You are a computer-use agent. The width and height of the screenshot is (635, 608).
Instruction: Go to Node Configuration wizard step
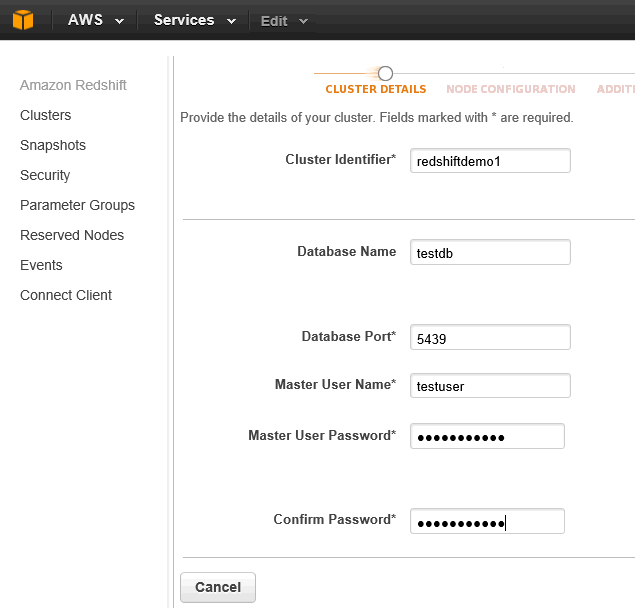tap(510, 89)
